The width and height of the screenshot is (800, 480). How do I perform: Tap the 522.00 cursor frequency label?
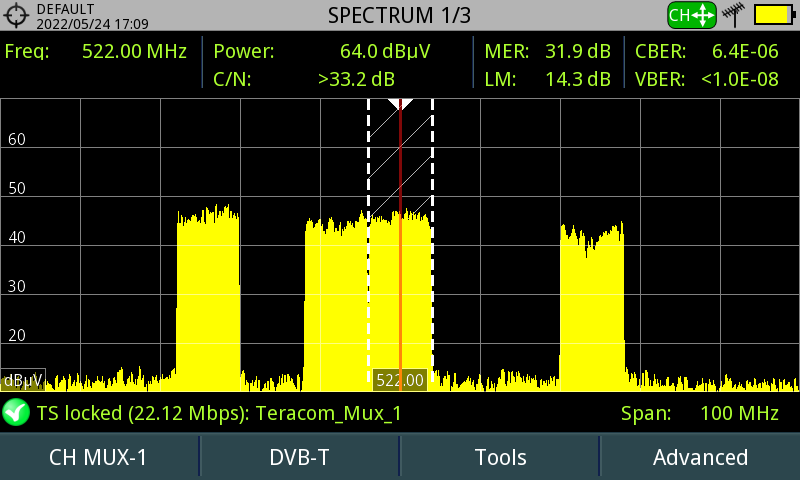pos(400,380)
